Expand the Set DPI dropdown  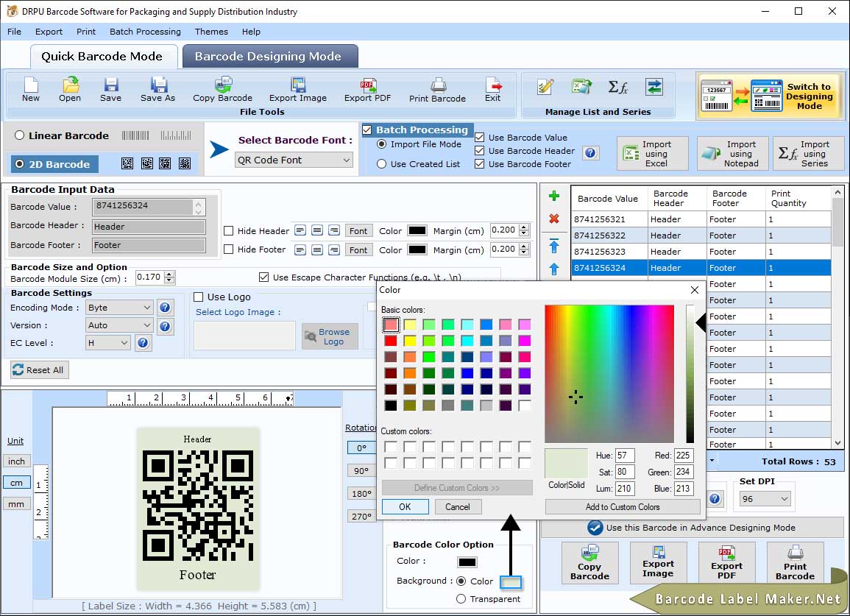(x=765, y=499)
